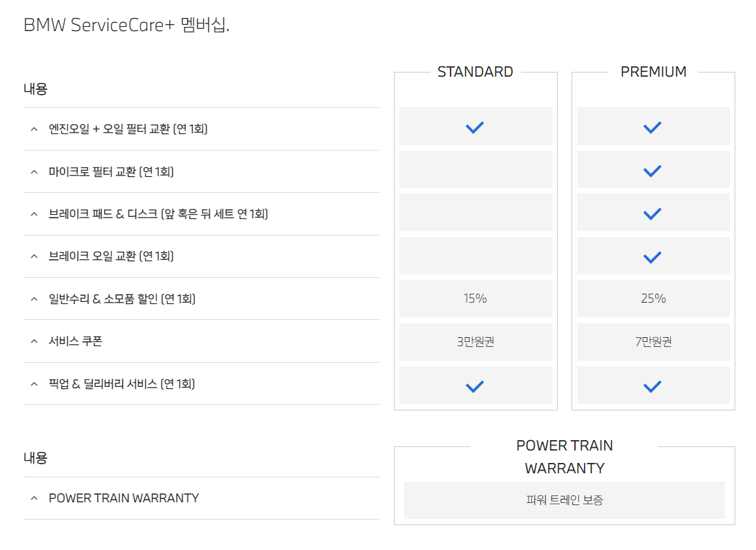Click the 25% discount cell in Premium

[x=653, y=298]
